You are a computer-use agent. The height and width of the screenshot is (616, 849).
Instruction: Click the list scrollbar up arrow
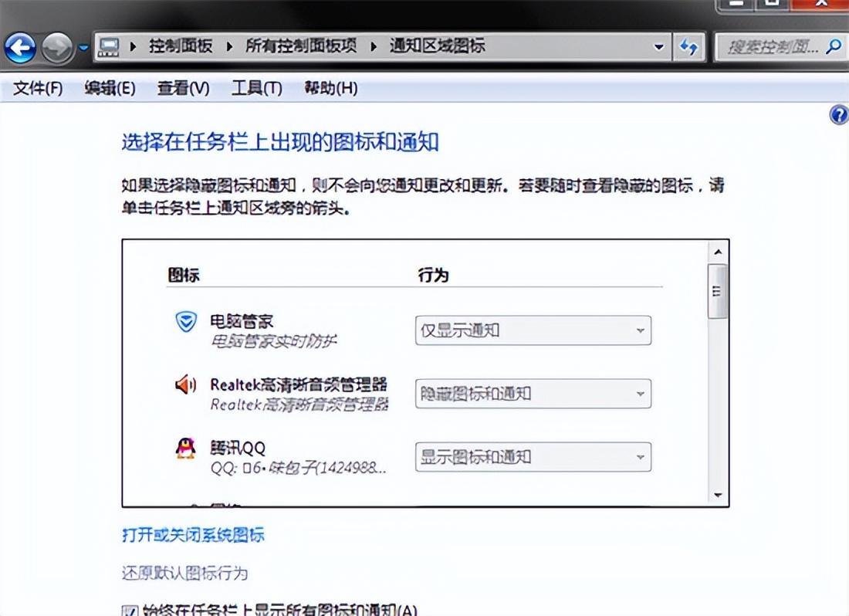[718, 252]
